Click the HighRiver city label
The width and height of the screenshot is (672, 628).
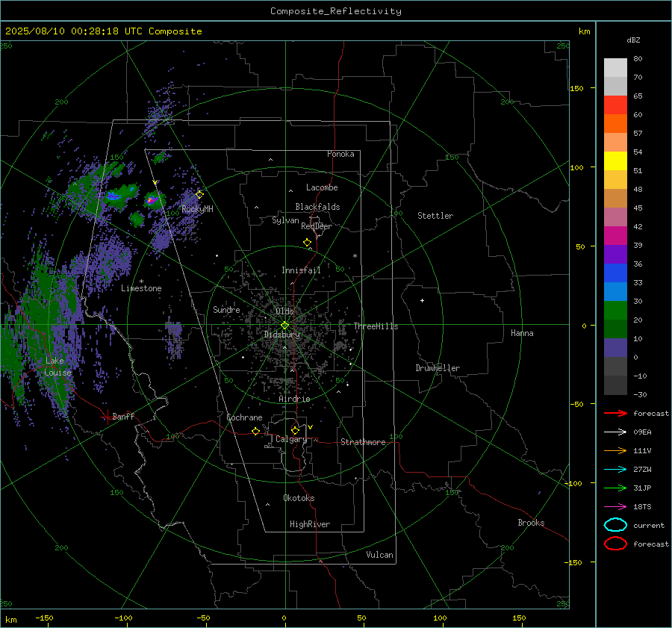[310, 524]
